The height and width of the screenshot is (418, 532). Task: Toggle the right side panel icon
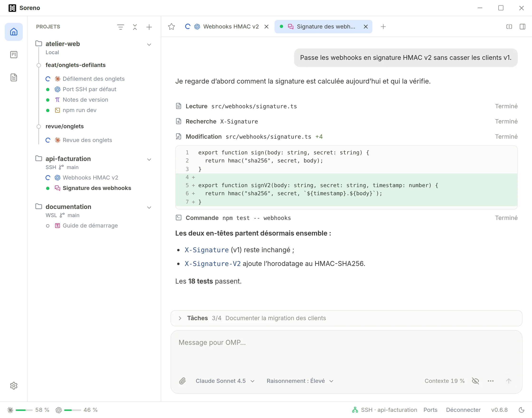tap(522, 26)
